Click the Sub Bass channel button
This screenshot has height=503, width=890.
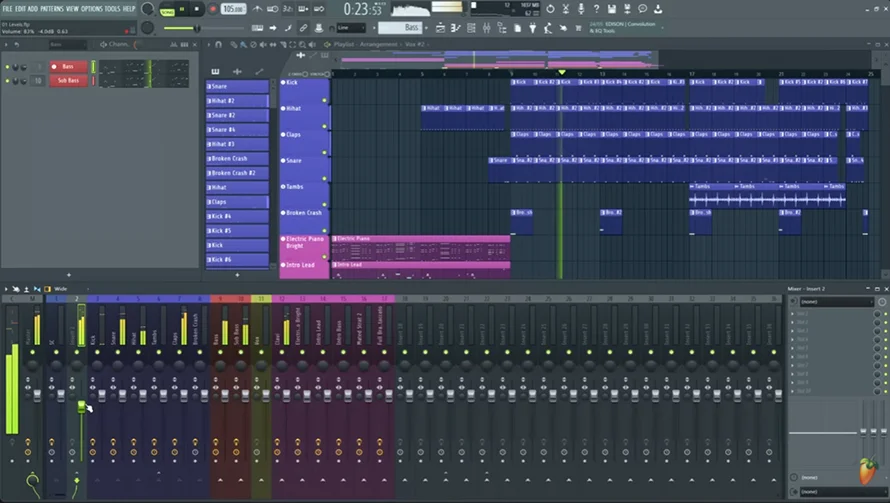tap(69, 81)
